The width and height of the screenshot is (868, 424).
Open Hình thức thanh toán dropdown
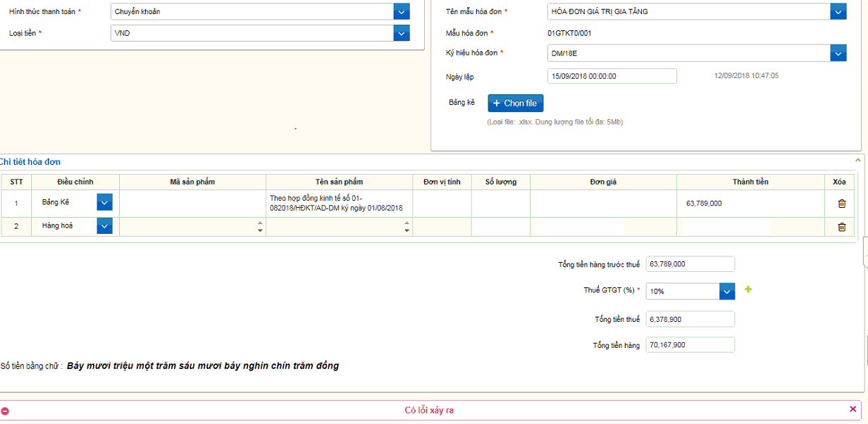tap(401, 11)
